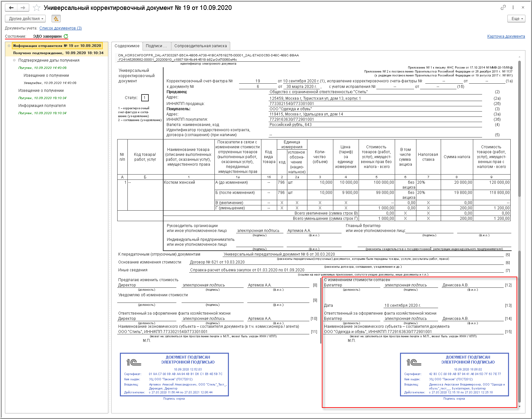Screen dimensions: 532x419
Task: Select Подтверждение даты получения tree item
Action: (49, 60)
